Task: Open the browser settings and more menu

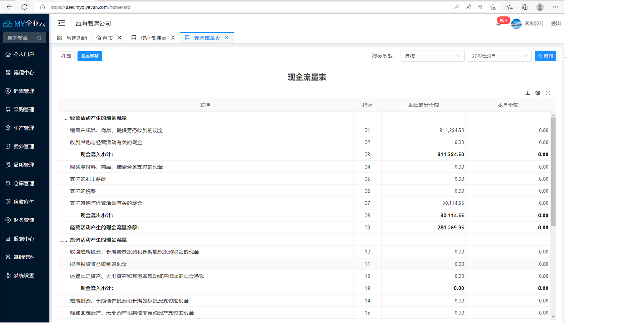Action: (x=556, y=7)
